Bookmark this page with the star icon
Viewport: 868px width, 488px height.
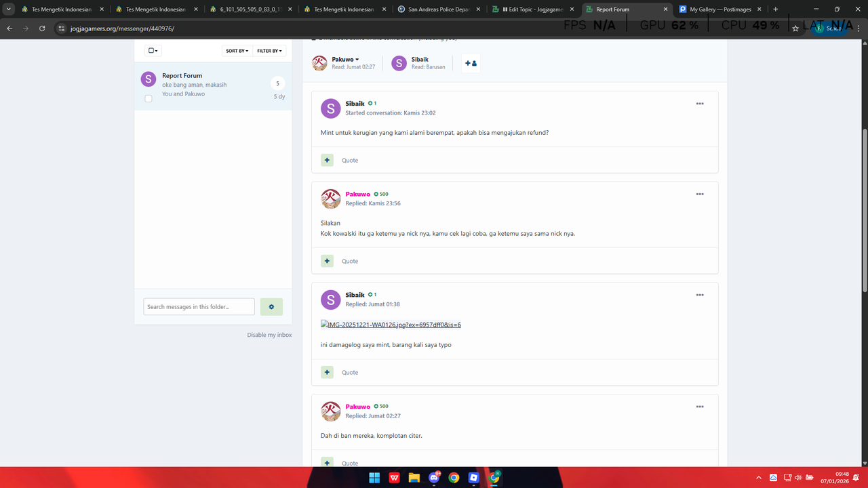(x=795, y=28)
